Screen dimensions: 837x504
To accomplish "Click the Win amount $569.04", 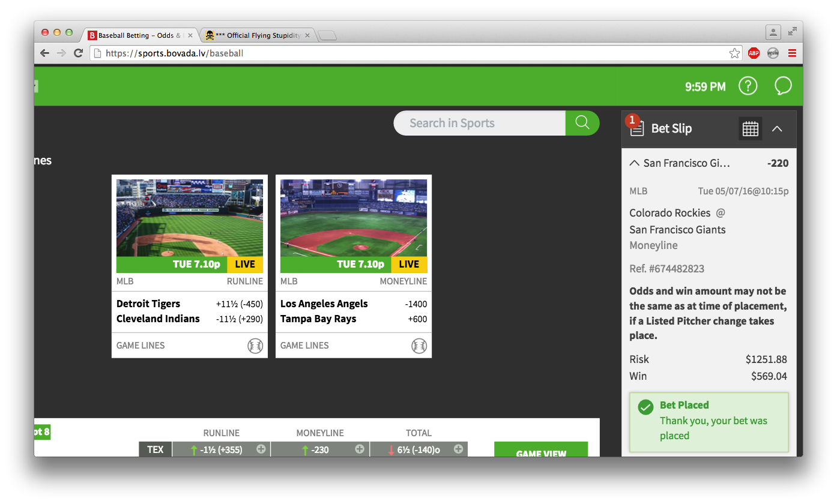I will click(769, 376).
